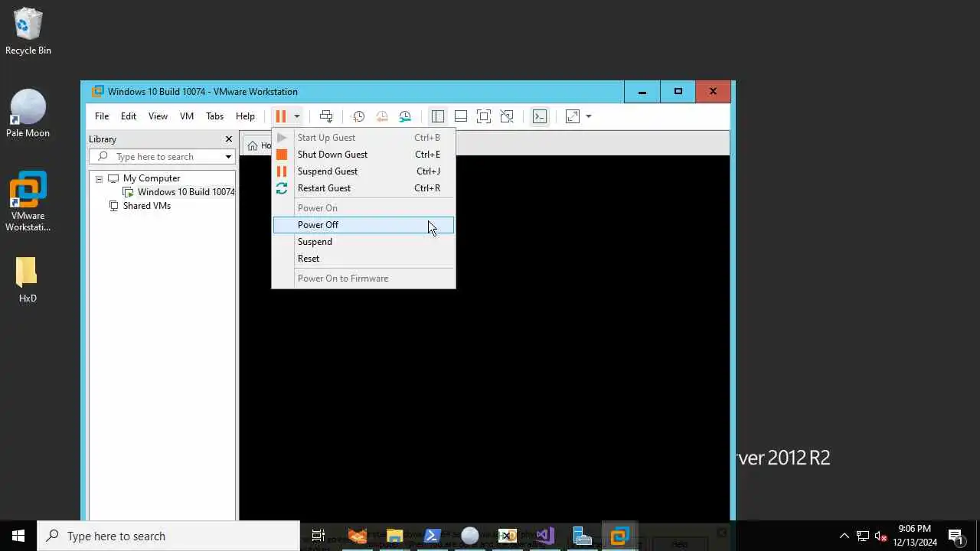
Task: Open Server Manager from the taskbar
Action: 582,536
